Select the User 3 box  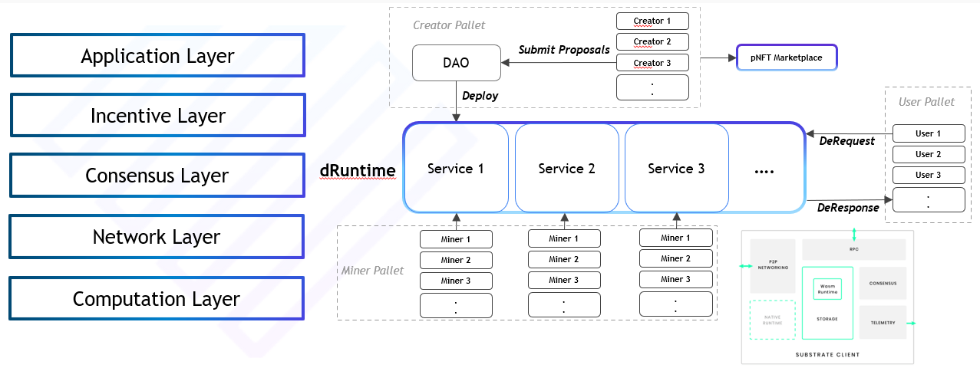[929, 175]
